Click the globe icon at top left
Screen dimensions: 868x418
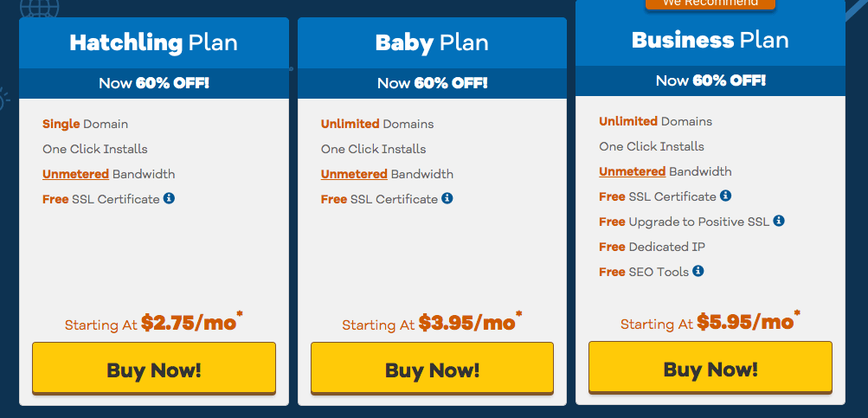[39, 8]
